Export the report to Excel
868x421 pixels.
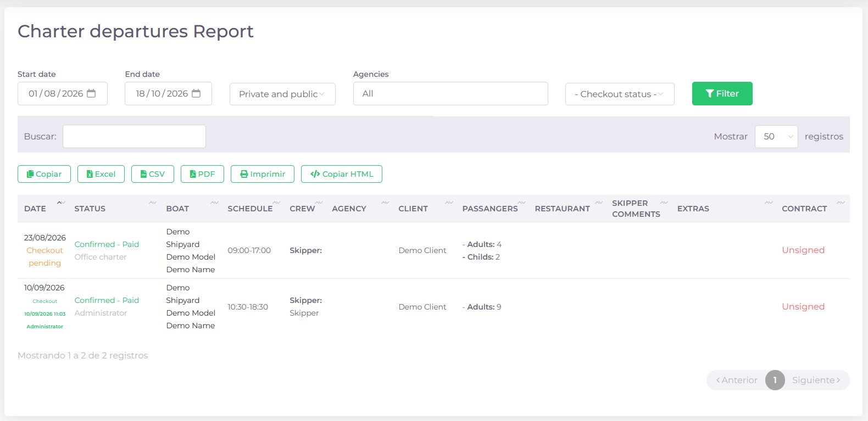pos(101,174)
